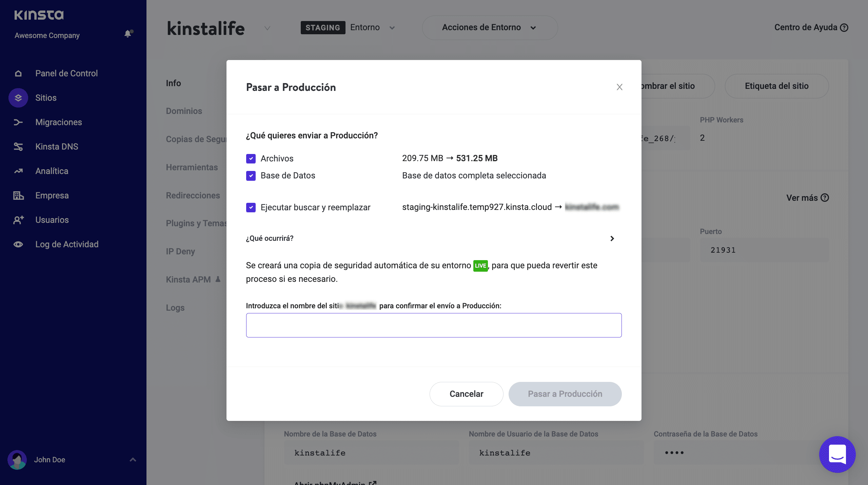Uncheck the Base de Datos checkbox
This screenshot has height=485, width=868.
(x=251, y=175)
